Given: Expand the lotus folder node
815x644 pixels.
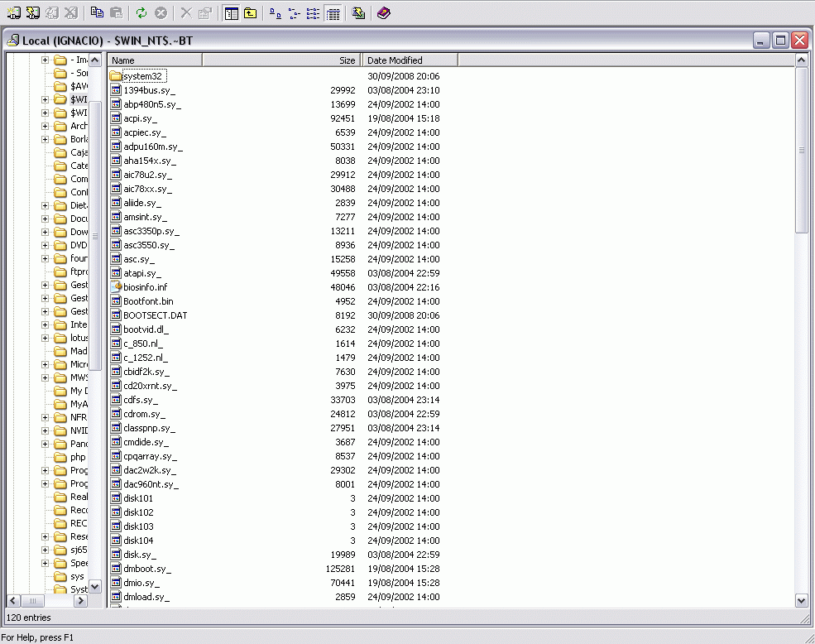Looking at the screenshot, I should 46,338.
